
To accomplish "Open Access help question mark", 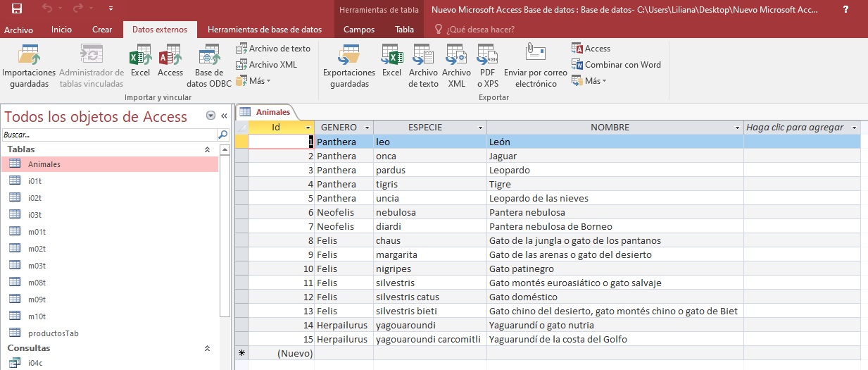I will click(845, 9).
